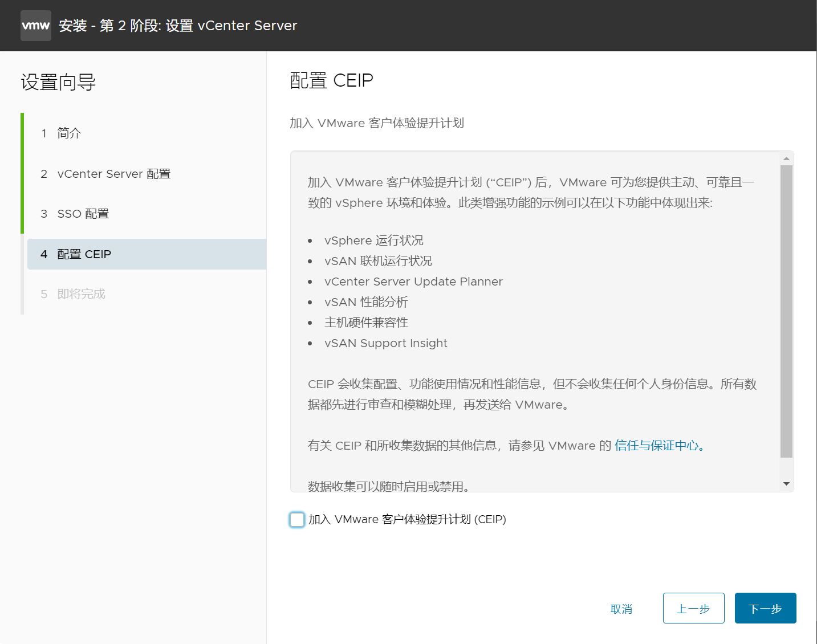Proceed with the 下一步 button
The image size is (817, 644).
pyautogui.click(x=765, y=608)
